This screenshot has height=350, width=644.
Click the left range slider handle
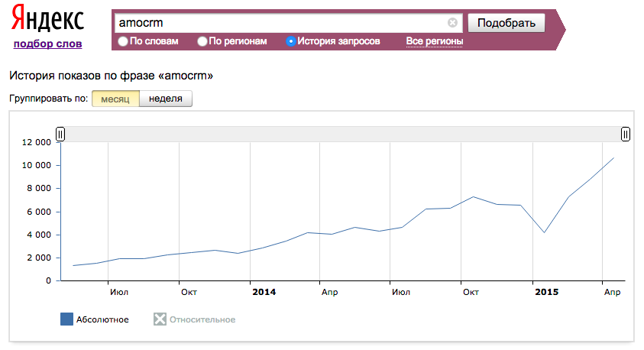pyautogui.click(x=60, y=134)
